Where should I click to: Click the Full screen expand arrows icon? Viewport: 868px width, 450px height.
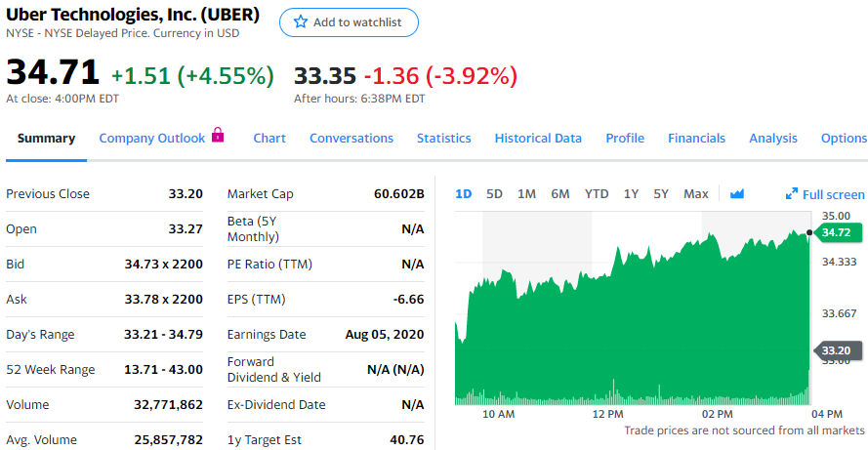point(792,194)
